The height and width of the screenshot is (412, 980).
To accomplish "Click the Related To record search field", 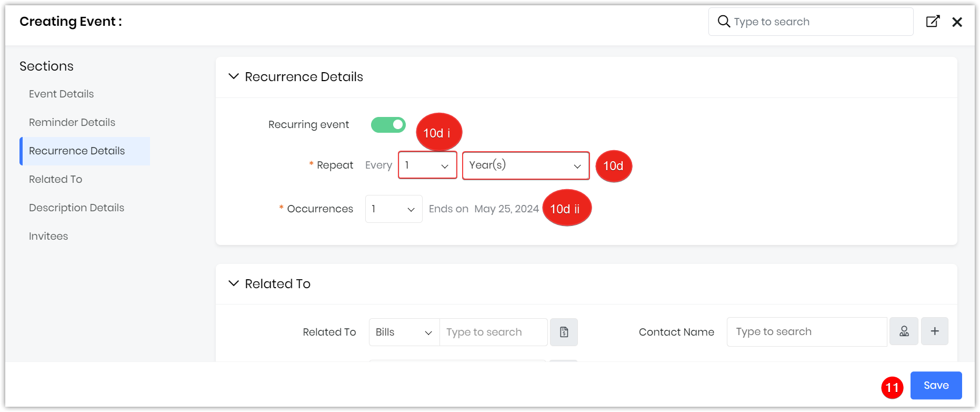I will tap(494, 332).
